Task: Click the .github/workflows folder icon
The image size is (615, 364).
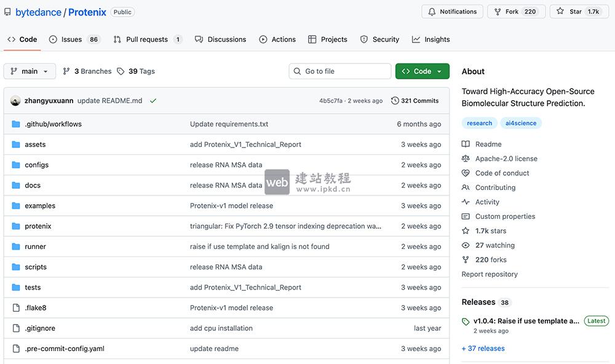Action: (15, 124)
